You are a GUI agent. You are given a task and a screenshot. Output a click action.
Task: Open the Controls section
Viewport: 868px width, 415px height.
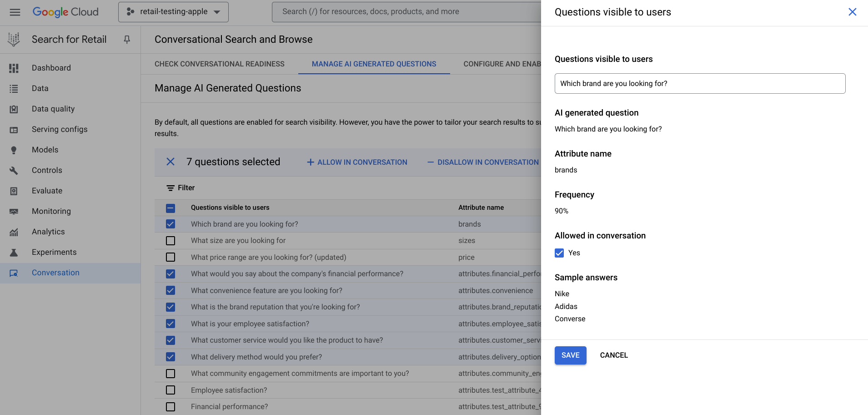(x=47, y=170)
